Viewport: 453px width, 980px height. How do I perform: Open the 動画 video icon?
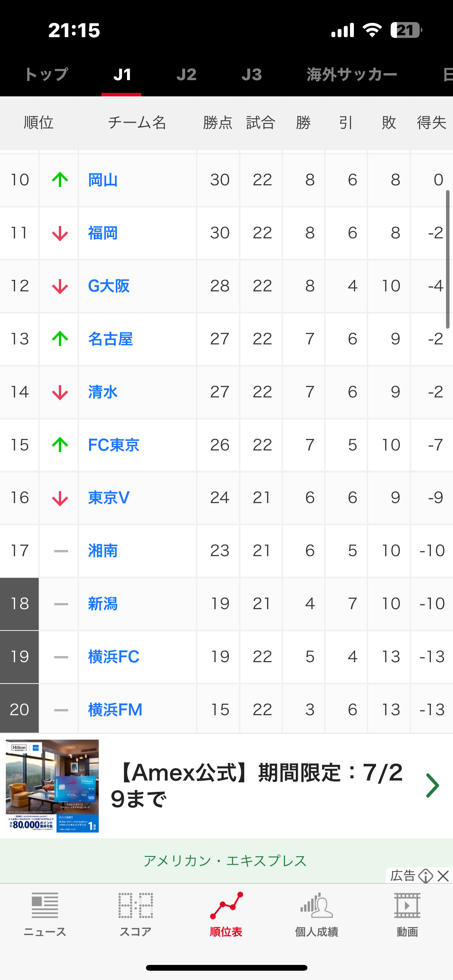(x=407, y=906)
